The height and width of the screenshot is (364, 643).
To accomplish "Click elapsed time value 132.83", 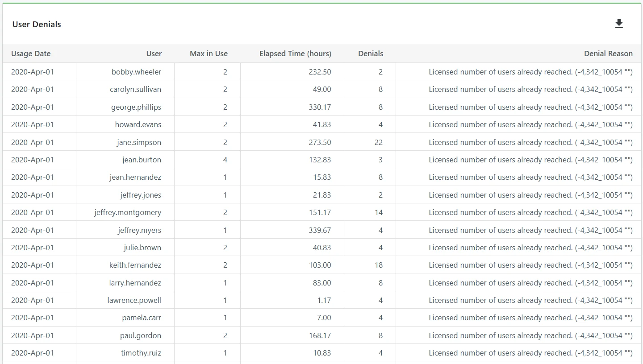I will click(320, 160).
